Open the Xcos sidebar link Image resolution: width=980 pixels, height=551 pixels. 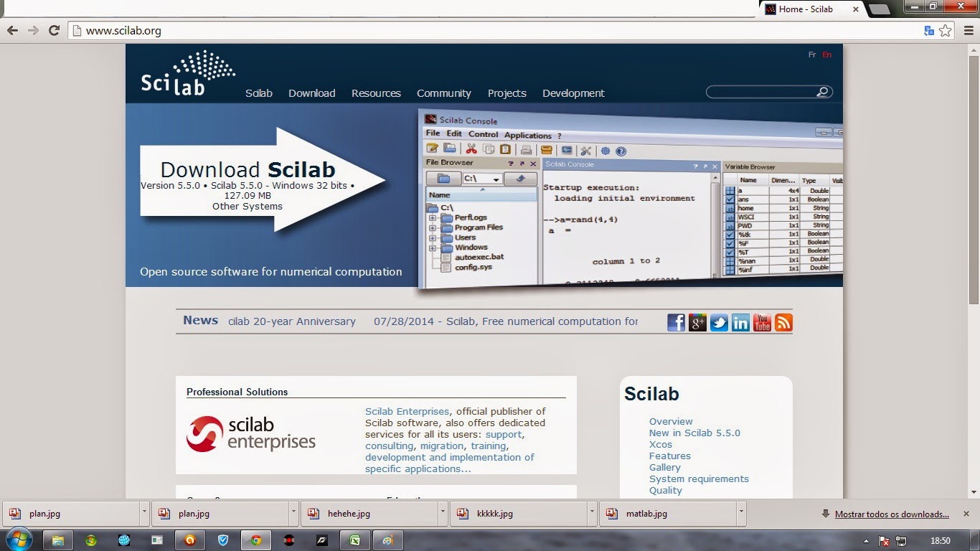point(661,444)
